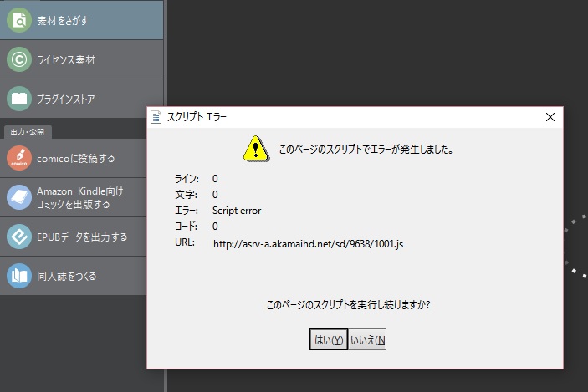Click the エラー: label

[x=187, y=211]
